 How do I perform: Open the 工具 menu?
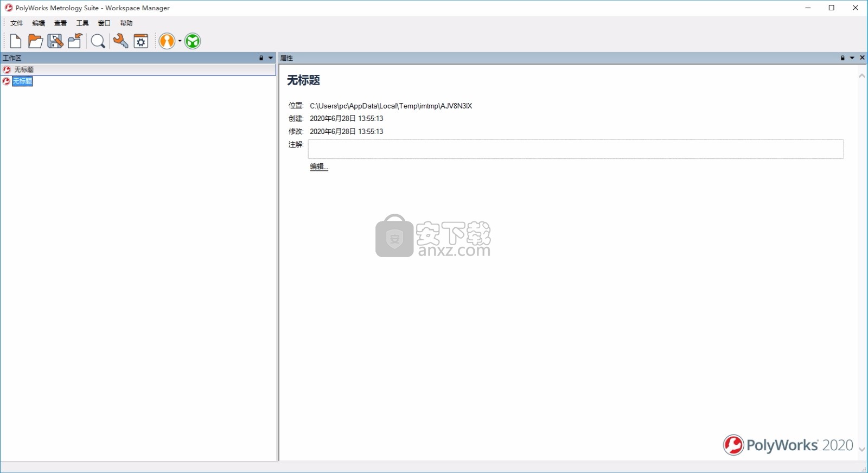point(82,23)
